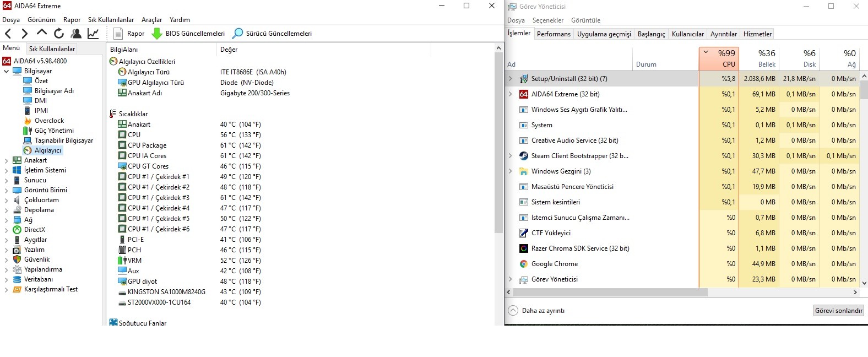This screenshot has height=357, width=868.
Task: Switch to Hizmetler tab in Task Manager
Action: 757,34
